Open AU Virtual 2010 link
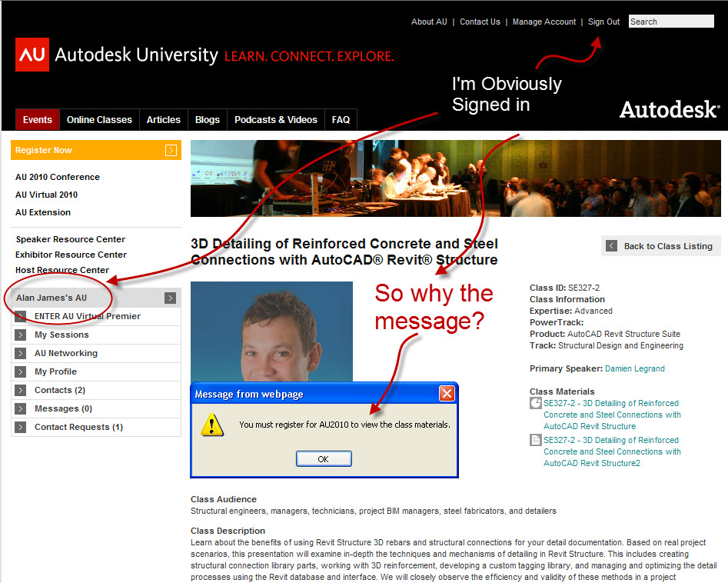The image size is (728, 583). coord(46,195)
